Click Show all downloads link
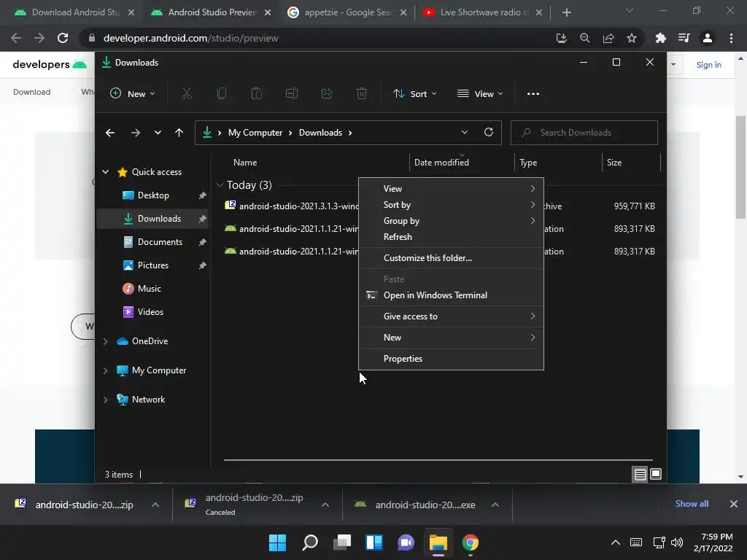This screenshot has width=747, height=560. [692, 504]
